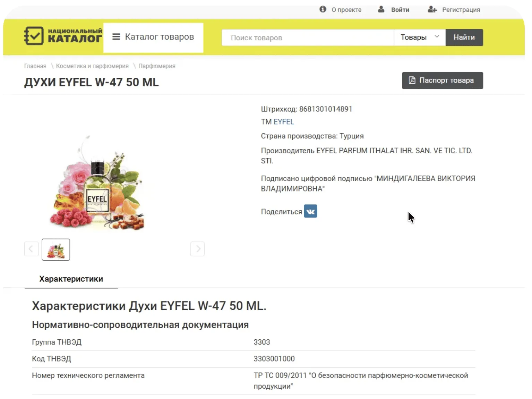
Task: Show next product image with right arrow
Action: point(197,249)
